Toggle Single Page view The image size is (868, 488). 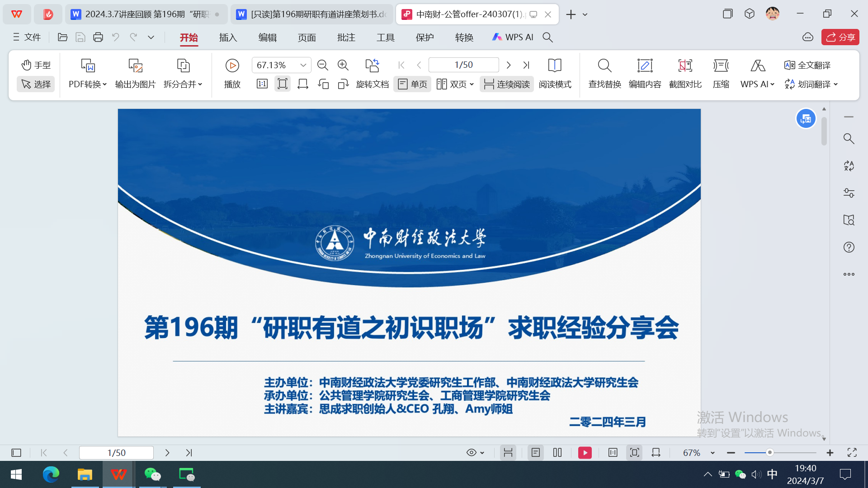412,84
